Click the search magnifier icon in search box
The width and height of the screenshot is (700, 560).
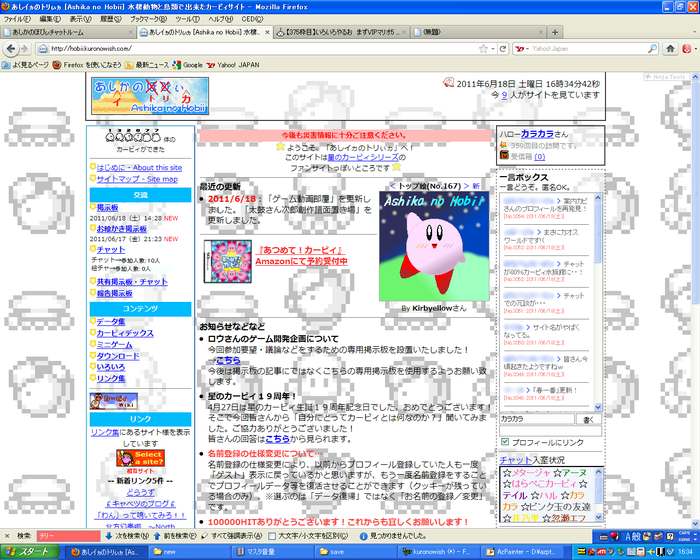pos(652,49)
